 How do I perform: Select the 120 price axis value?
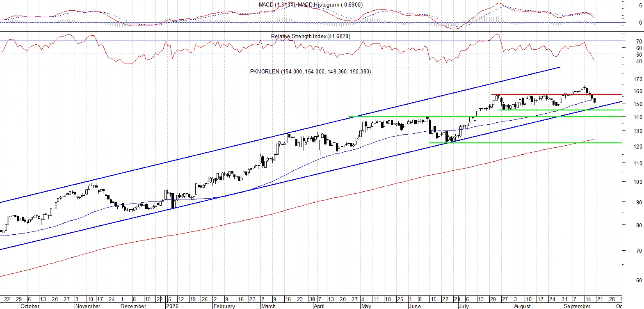pyautogui.click(x=638, y=146)
